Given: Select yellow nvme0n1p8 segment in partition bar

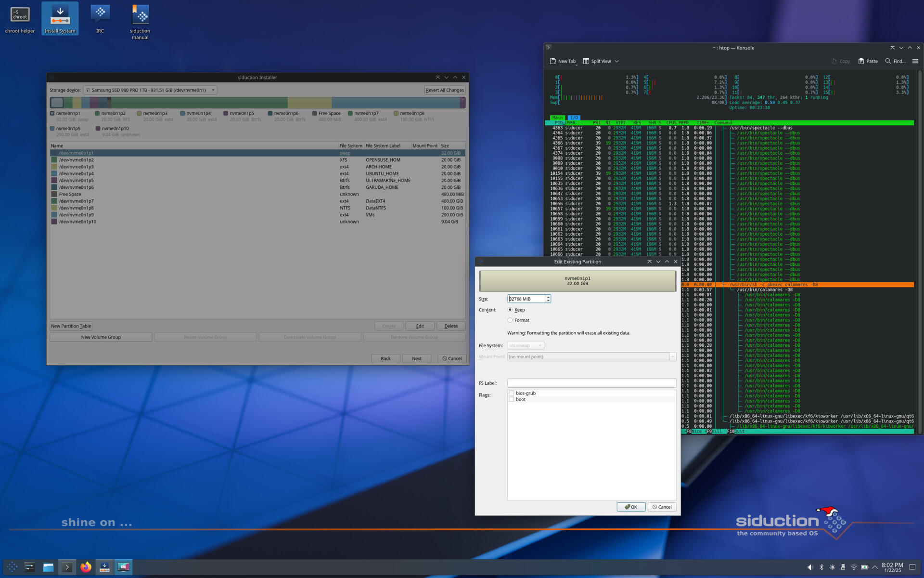Looking at the screenshot, I should tap(309, 103).
